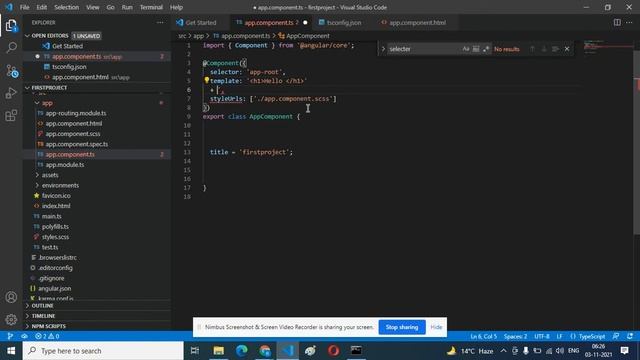Hide the Nimbus sharing notification
Image resolution: width=640 pixels, height=360 pixels.
pos(436,327)
